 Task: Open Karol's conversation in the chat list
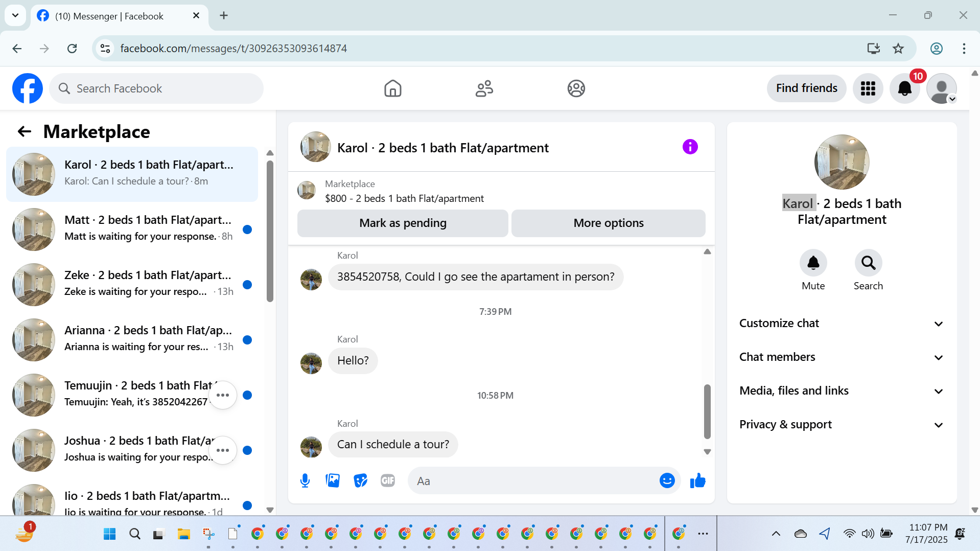click(x=132, y=174)
